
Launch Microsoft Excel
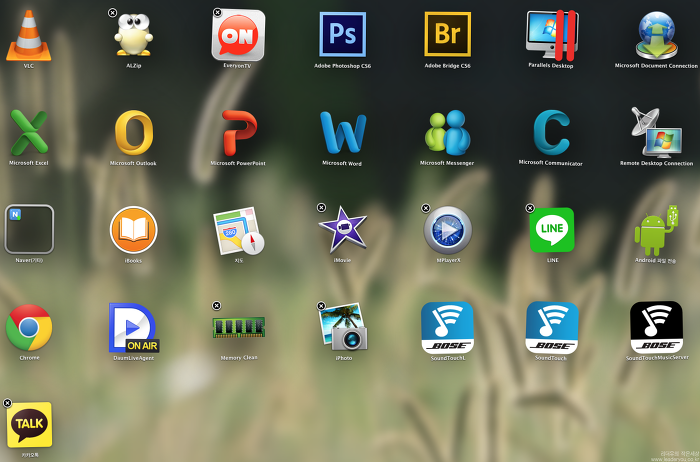click(29, 133)
